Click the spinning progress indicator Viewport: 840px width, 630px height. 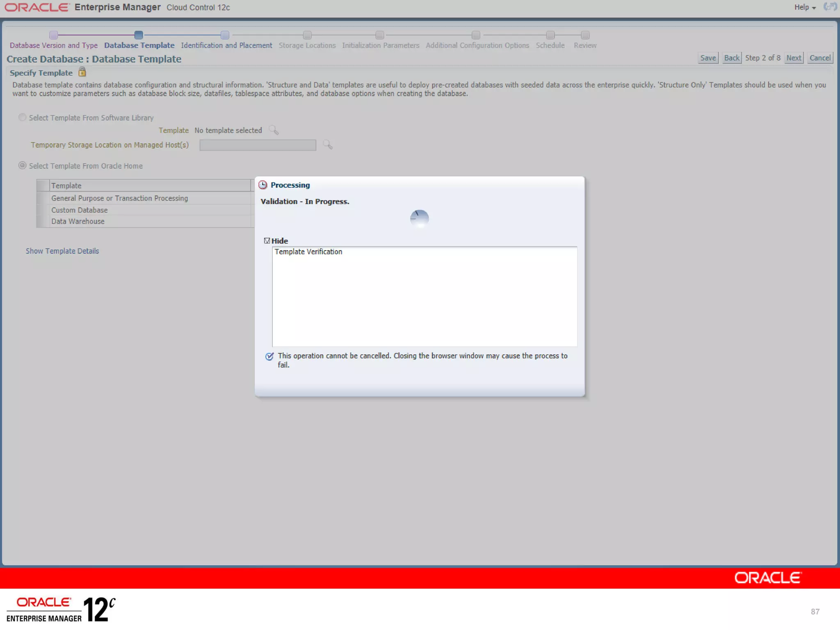click(x=419, y=219)
